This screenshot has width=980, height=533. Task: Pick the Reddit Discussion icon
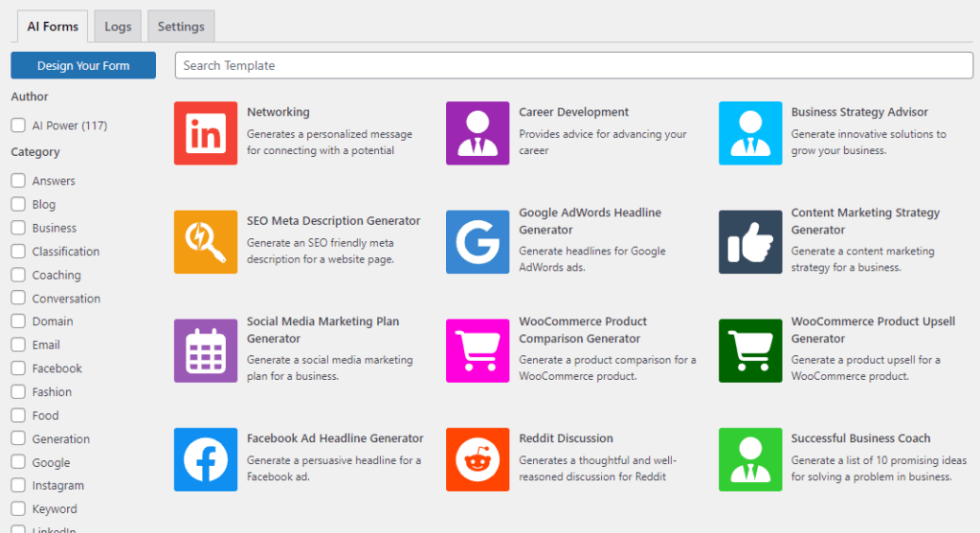click(x=478, y=459)
